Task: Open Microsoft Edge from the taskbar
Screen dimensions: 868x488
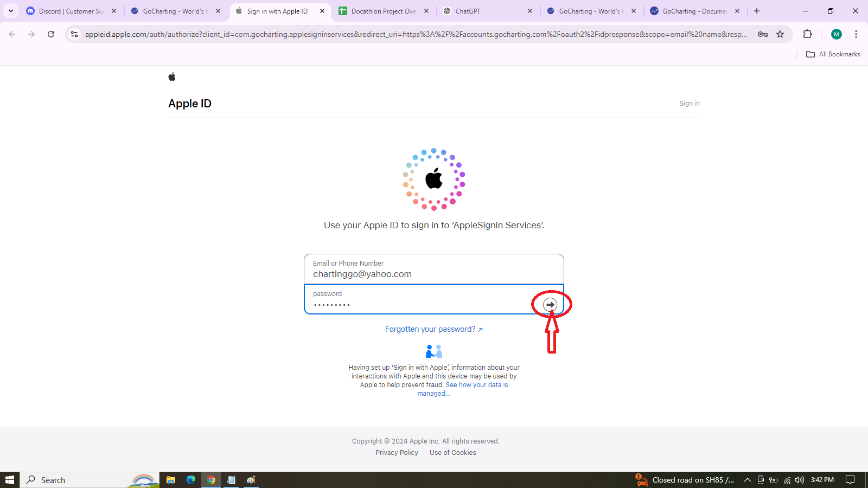Action: pyautogui.click(x=191, y=480)
